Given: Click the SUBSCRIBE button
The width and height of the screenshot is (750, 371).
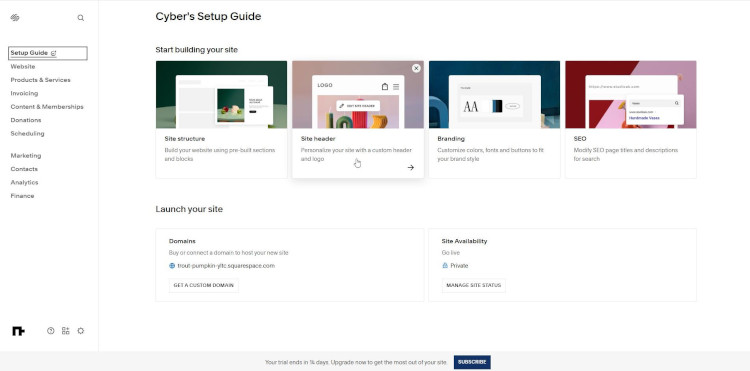Looking at the screenshot, I should click(x=472, y=362).
